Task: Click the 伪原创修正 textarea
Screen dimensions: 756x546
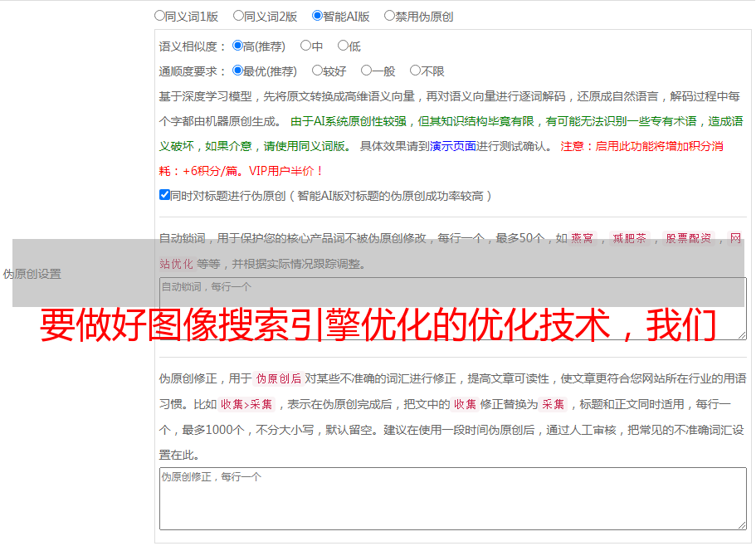Action: tap(453, 499)
